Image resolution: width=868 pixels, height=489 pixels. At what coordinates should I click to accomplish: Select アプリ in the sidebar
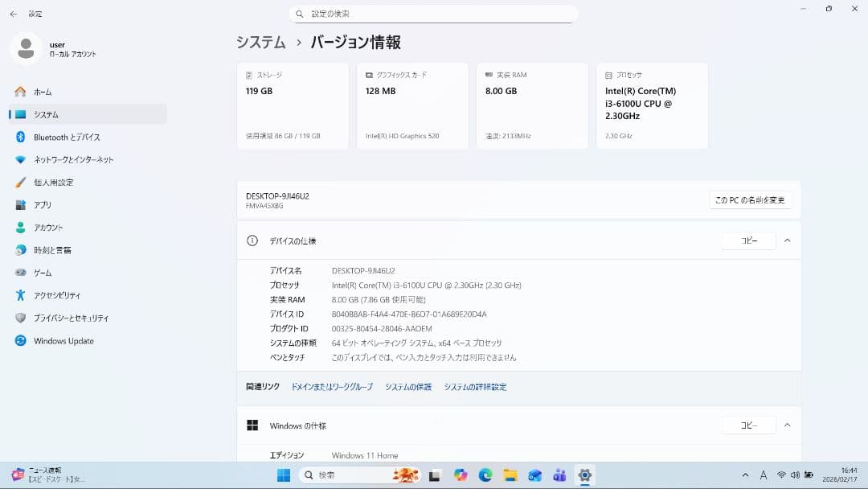[x=42, y=205]
